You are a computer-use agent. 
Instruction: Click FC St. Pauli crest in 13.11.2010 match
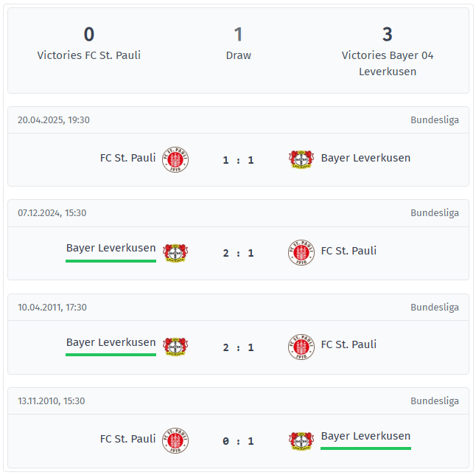pyautogui.click(x=175, y=440)
